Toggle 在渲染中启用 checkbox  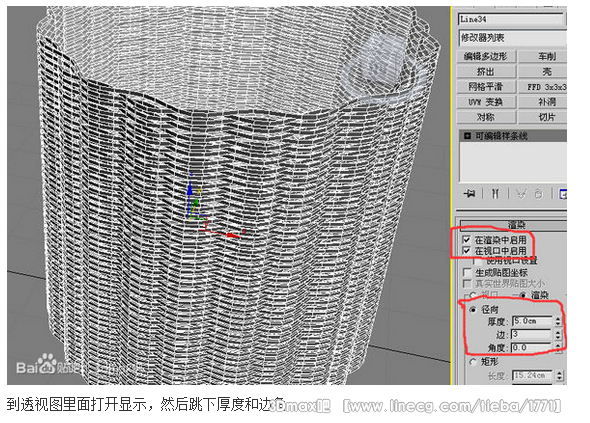point(467,239)
